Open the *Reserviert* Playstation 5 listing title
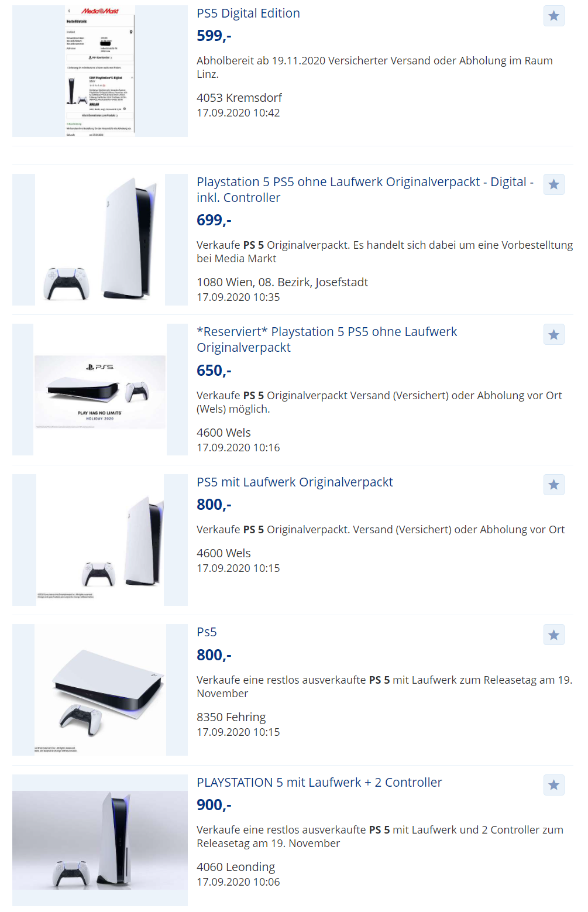The width and height of the screenshot is (588, 912). click(x=326, y=340)
